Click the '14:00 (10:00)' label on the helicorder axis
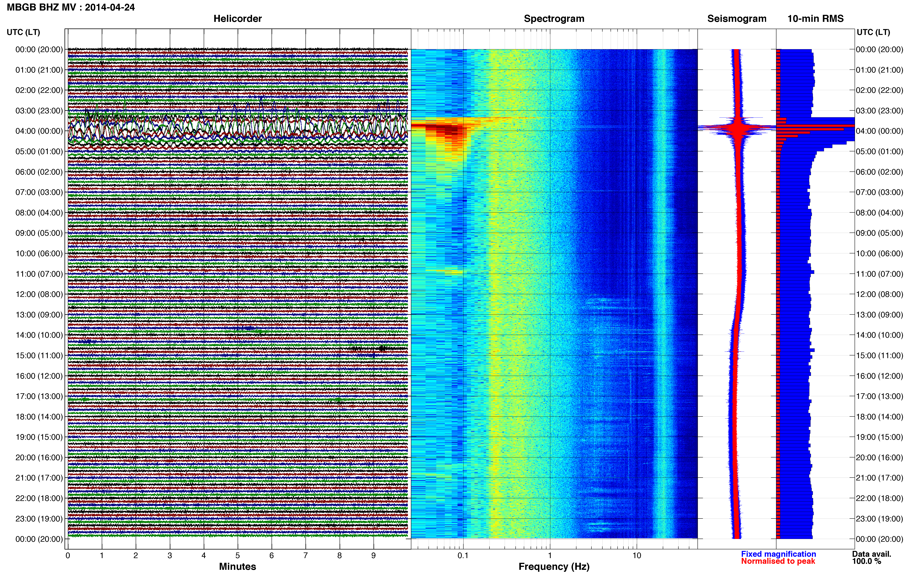The width and height of the screenshot is (924, 578). point(39,335)
